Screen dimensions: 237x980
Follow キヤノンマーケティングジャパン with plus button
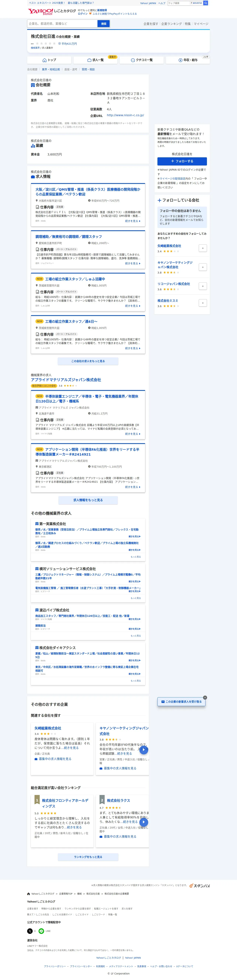pyautogui.click(x=203, y=267)
